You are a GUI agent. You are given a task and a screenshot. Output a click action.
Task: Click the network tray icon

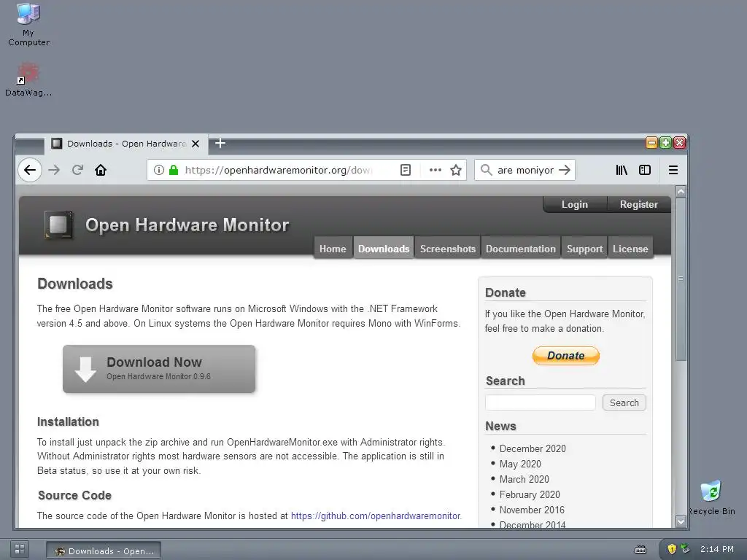coord(685,549)
